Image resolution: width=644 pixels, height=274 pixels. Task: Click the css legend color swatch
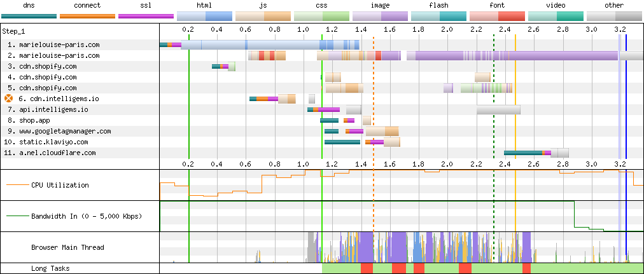pos(321,16)
